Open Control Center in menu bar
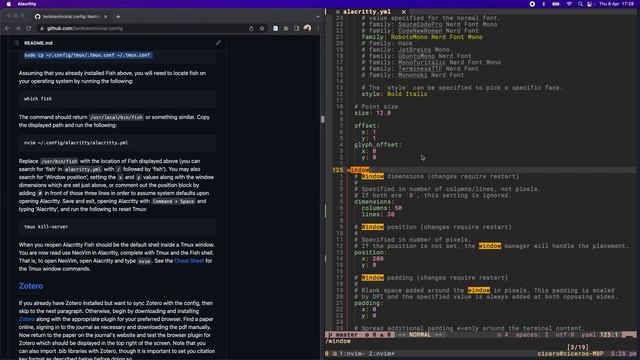 click(589, 4)
